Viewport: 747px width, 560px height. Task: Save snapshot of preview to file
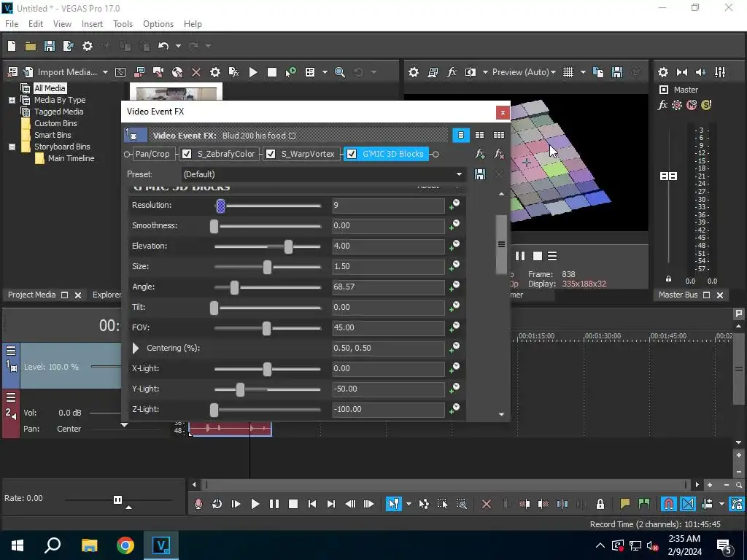(x=617, y=72)
